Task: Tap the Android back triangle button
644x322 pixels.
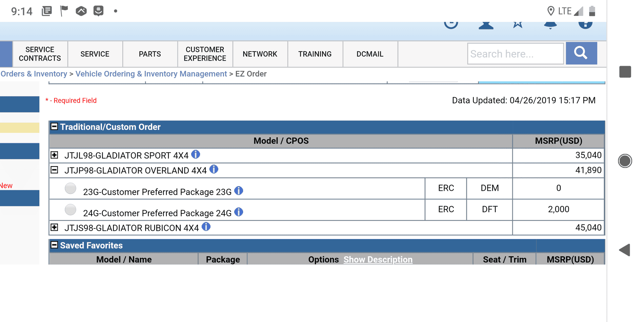Action: tap(624, 250)
